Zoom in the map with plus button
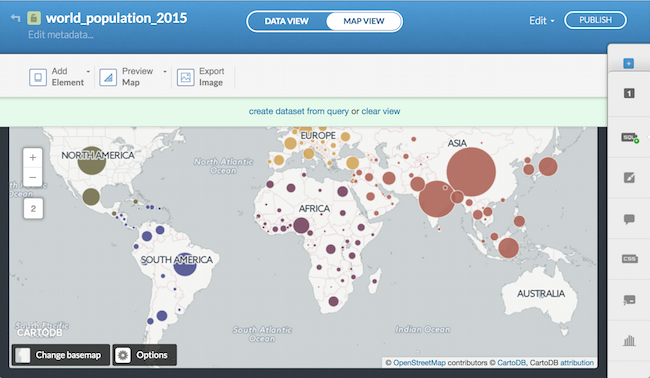Viewport: 650px width, 378px height. [x=33, y=158]
